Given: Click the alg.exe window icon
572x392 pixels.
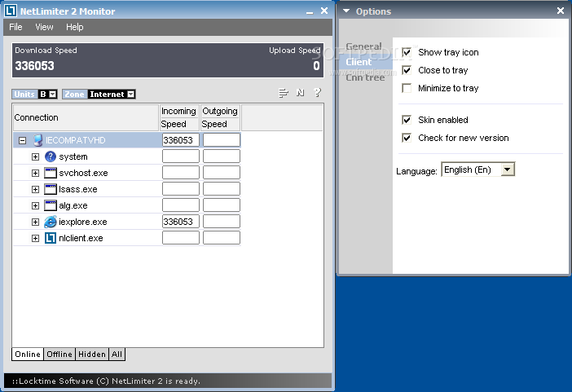Looking at the screenshot, I should click(x=51, y=205).
